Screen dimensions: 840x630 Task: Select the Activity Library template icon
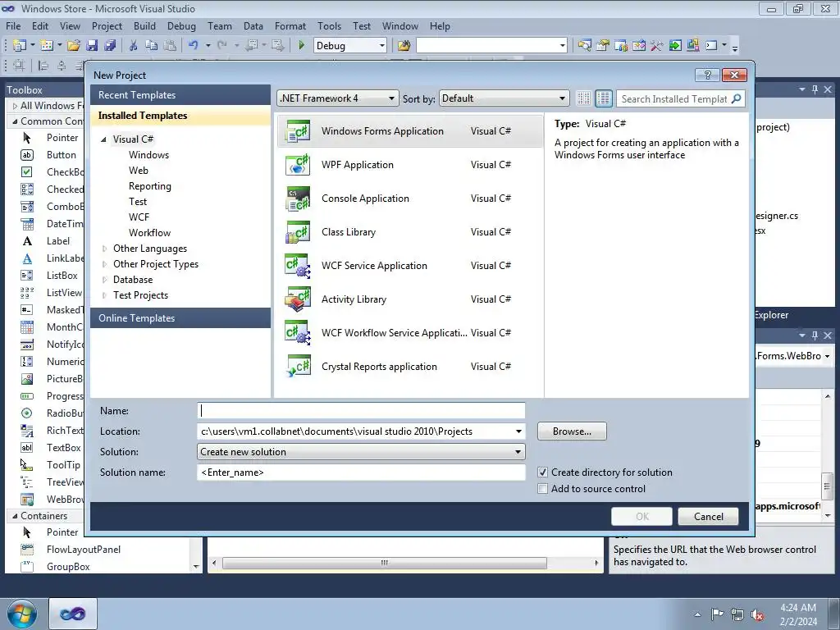pos(298,299)
